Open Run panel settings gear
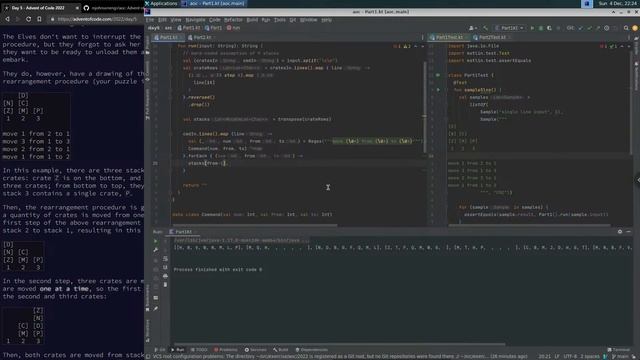 click(x=620, y=231)
